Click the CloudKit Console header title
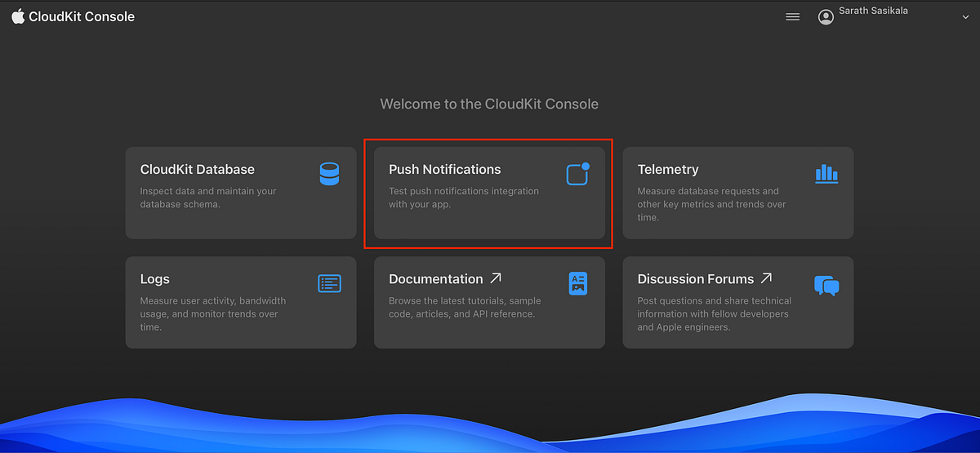This screenshot has width=980, height=453. point(82,16)
